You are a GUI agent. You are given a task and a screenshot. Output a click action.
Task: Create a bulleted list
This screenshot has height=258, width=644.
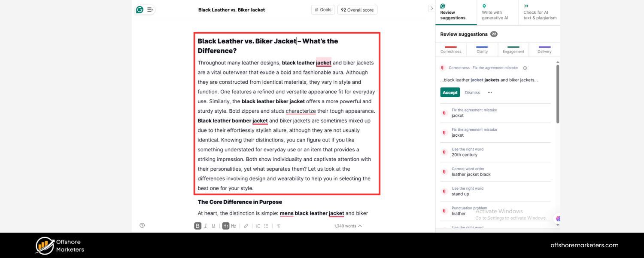click(x=266, y=225)
